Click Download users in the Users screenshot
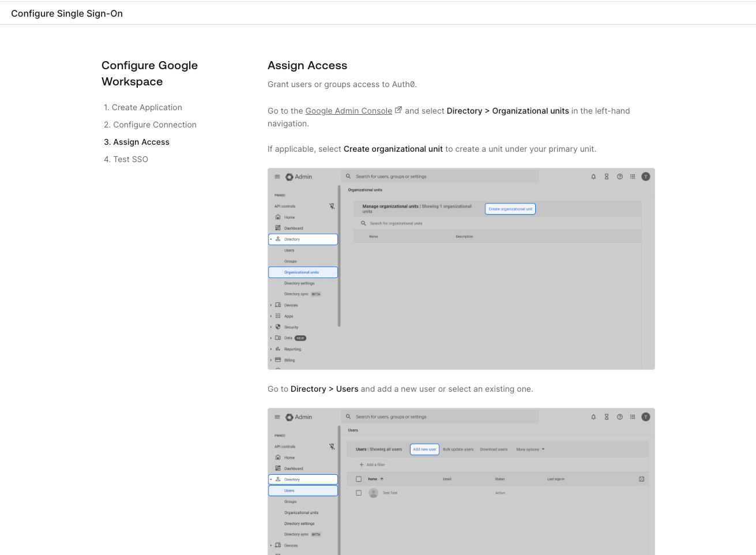 (494, 449)
